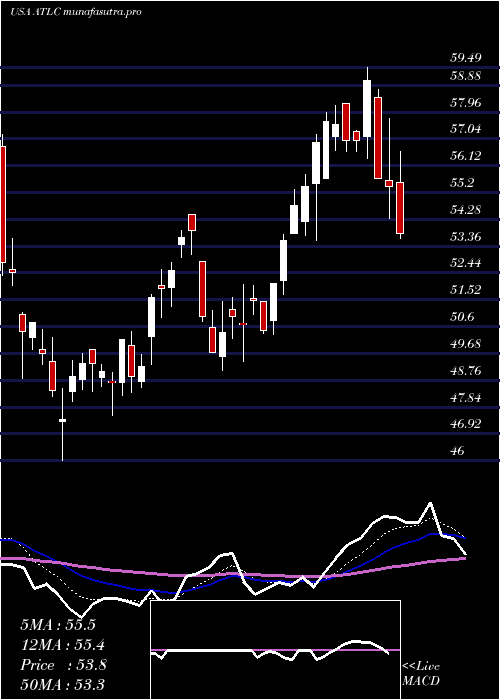Click the '12MA : 55.4' readout
The height and width of the screenshot is (700, 500).
[x=63, y=645]
